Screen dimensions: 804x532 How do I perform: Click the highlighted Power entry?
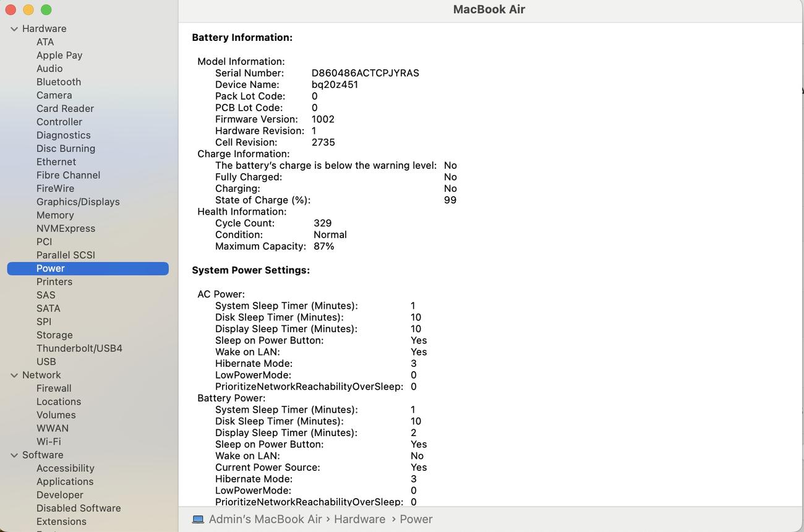tap(88, 268)
